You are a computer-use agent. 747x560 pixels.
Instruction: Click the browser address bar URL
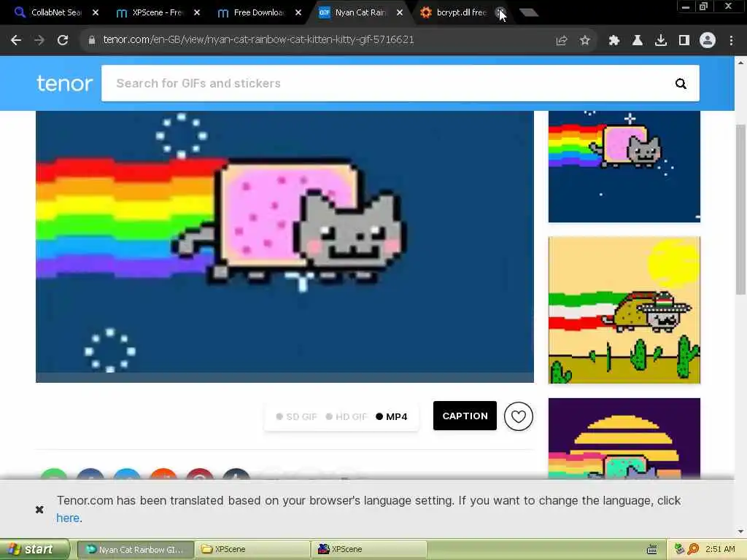[x=258, y=40]
